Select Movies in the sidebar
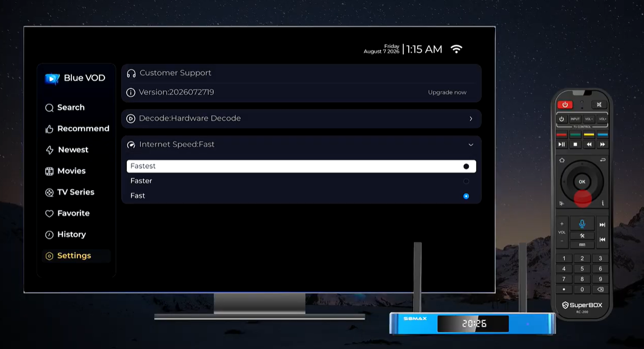Screen dimensions: 644x349 (x=65, y=171)
